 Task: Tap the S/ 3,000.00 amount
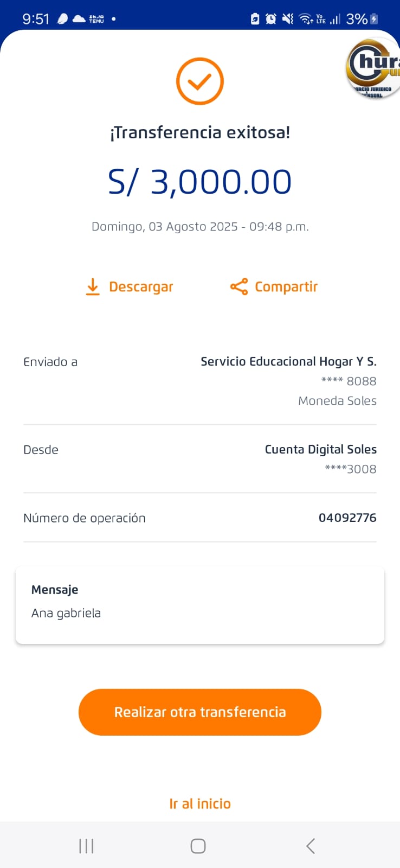[x=200, y=182]
